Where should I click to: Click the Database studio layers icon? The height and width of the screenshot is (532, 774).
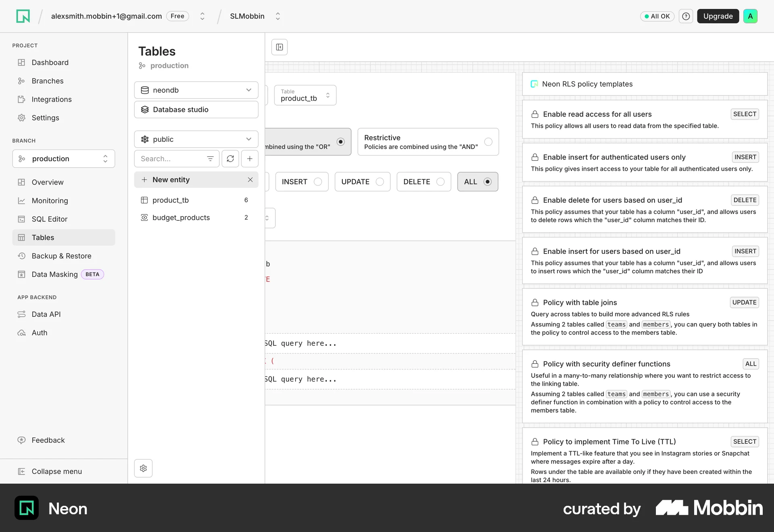145,110
